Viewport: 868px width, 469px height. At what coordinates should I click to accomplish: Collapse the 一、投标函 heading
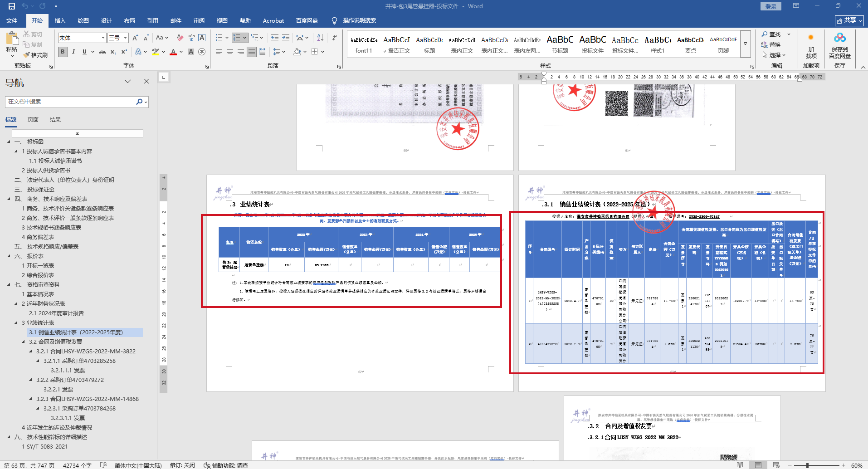[x=9, y=142]
